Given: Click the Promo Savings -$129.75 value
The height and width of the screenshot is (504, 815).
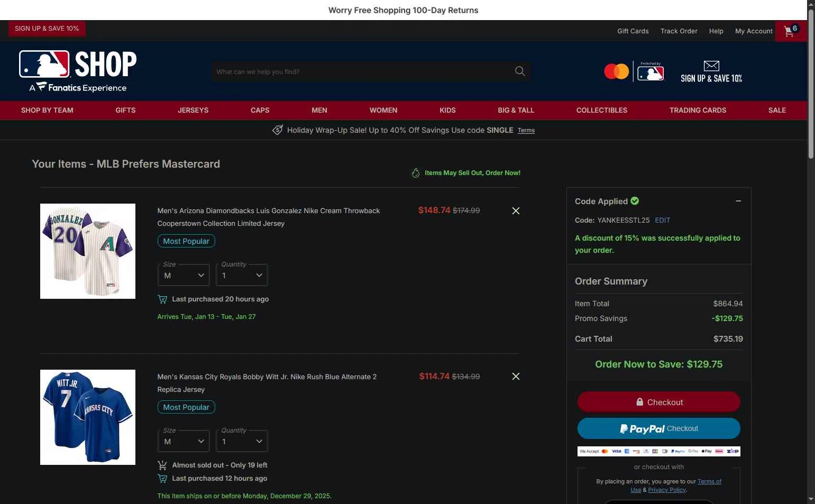Looking at the screenshot, I should point(727,318).
